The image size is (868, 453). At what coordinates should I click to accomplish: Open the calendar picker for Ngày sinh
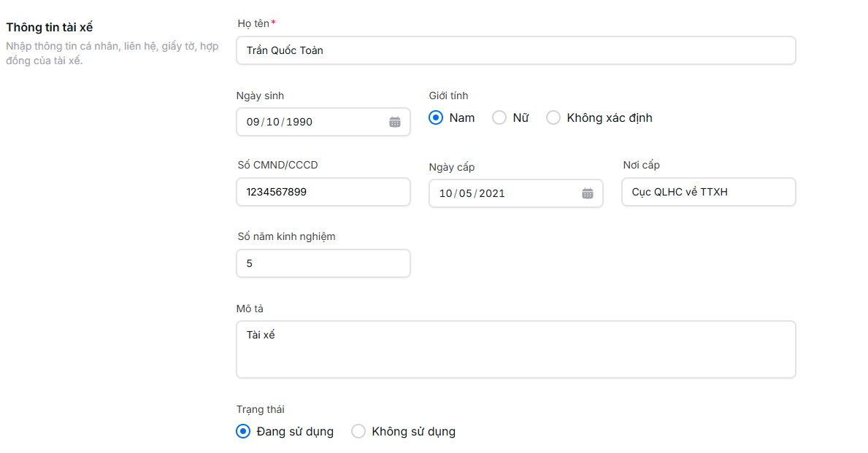[395, 122]
